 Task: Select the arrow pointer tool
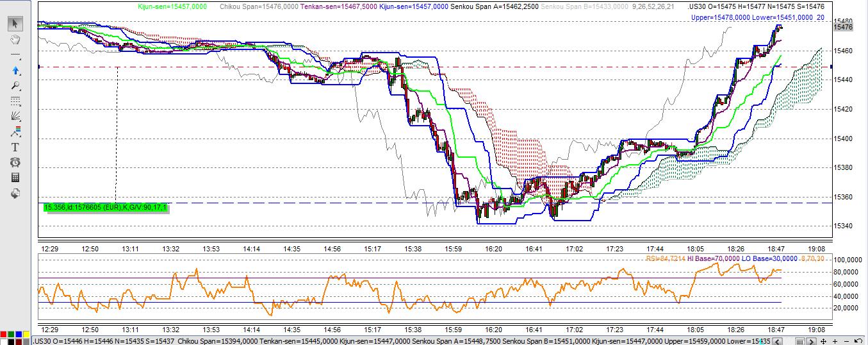pyautogui.click(x=15, y=24)
